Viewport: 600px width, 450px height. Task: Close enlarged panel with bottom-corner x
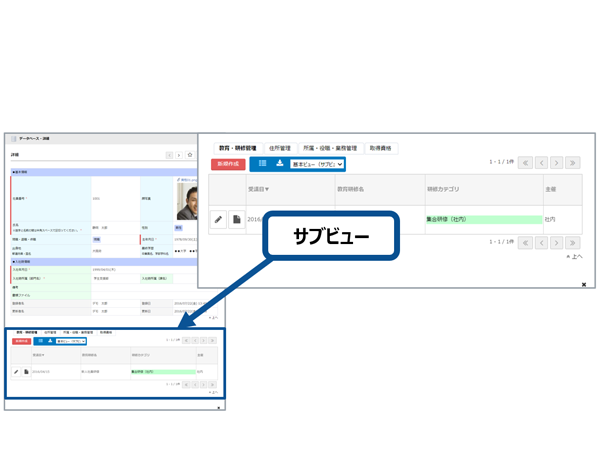click(x=584, y=284)
